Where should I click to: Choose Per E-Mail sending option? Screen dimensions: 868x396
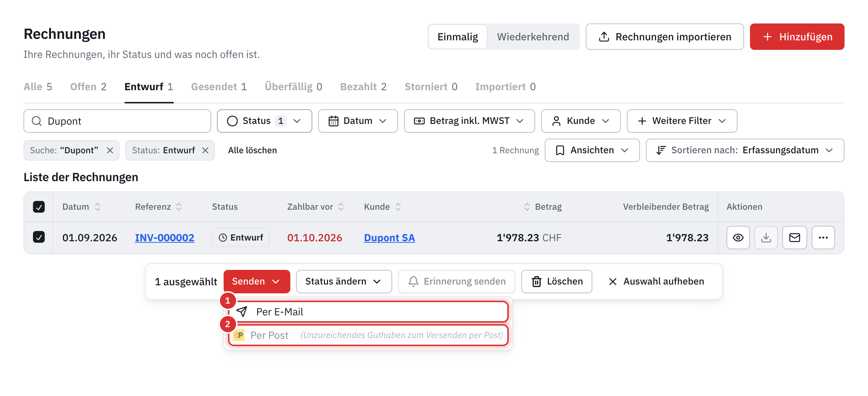point(368,312)
